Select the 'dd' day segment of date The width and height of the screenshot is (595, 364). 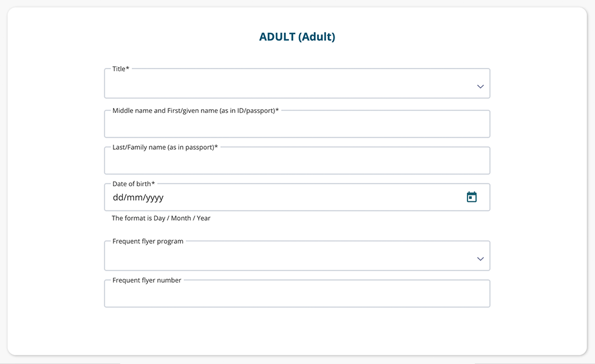click(x=118, y=198)
